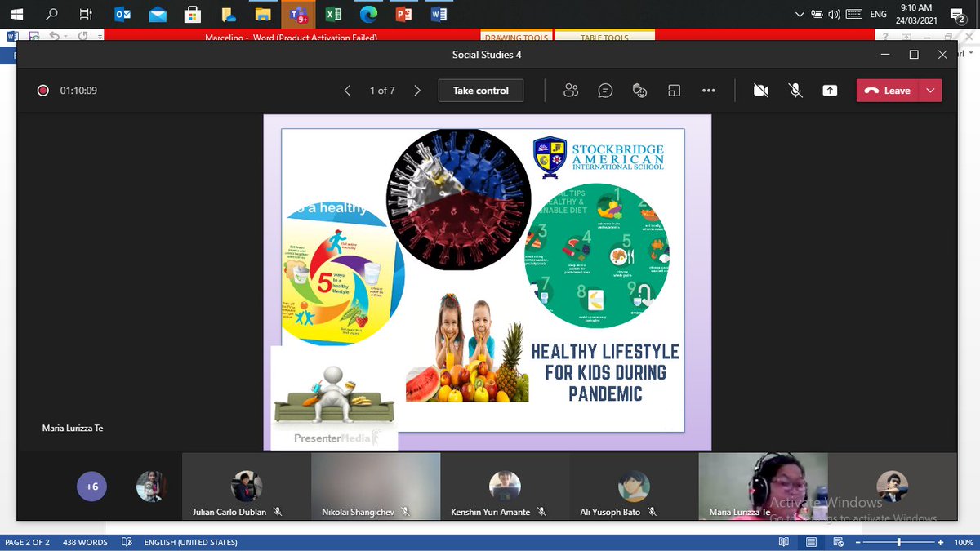Show participants panel in Teams meeting
Screen dimensions: 980x551
coord(571,91)
